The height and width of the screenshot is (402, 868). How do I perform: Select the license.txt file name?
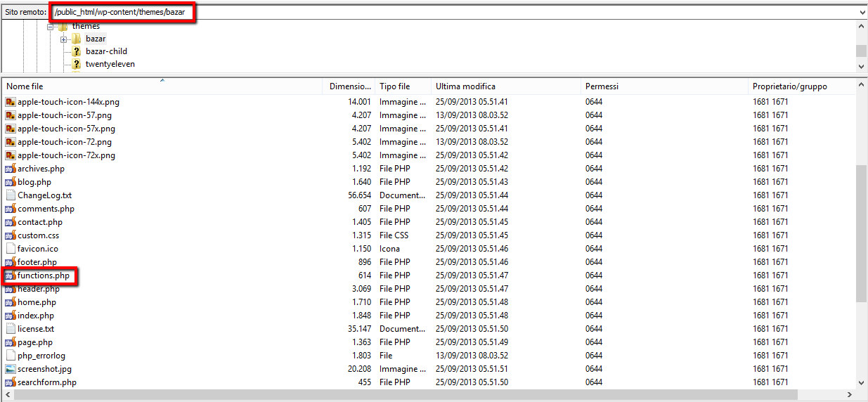36,329
